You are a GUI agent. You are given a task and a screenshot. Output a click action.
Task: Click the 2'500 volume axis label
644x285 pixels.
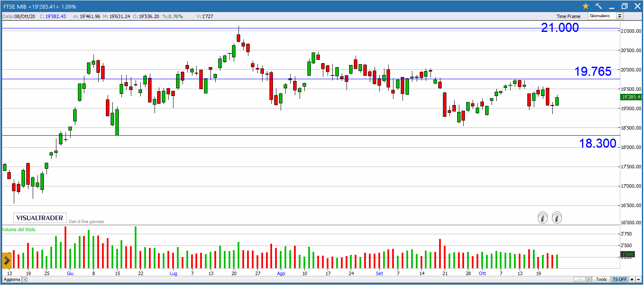[626, 245]
